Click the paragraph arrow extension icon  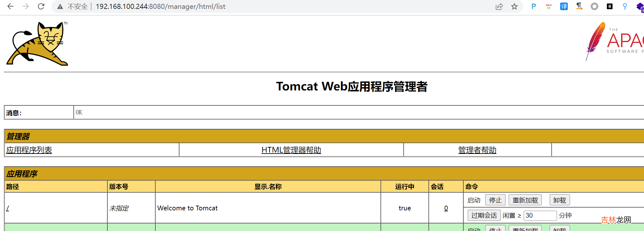click(579, 6)
